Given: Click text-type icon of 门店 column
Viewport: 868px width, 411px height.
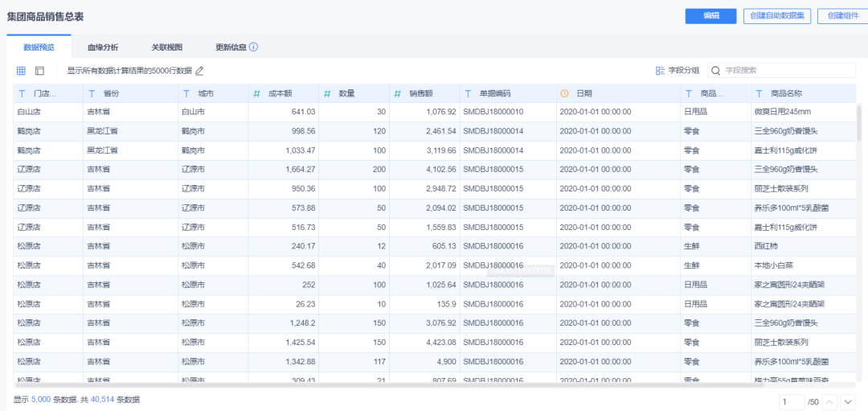Looking at the screenshot, I should click(23, 93).
